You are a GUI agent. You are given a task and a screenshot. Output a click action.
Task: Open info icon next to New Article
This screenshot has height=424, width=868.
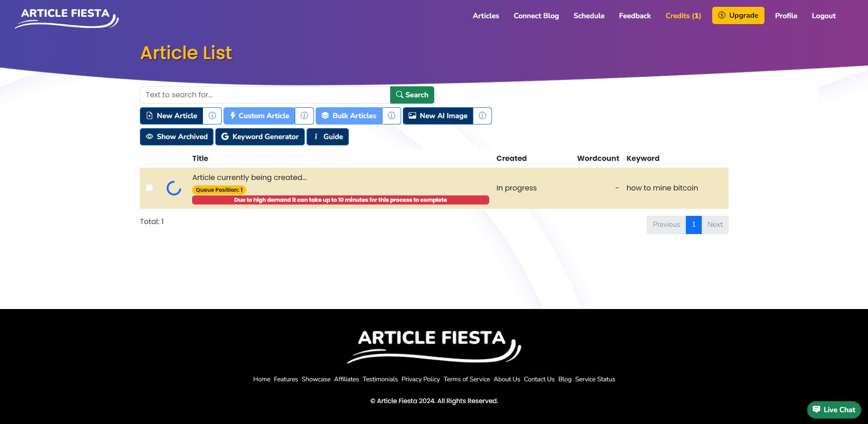pyautogui.click(x=212, y=116)
